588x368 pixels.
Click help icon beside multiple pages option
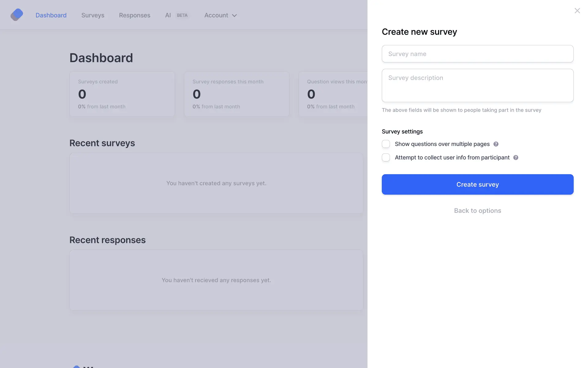[x=496, y=144]
